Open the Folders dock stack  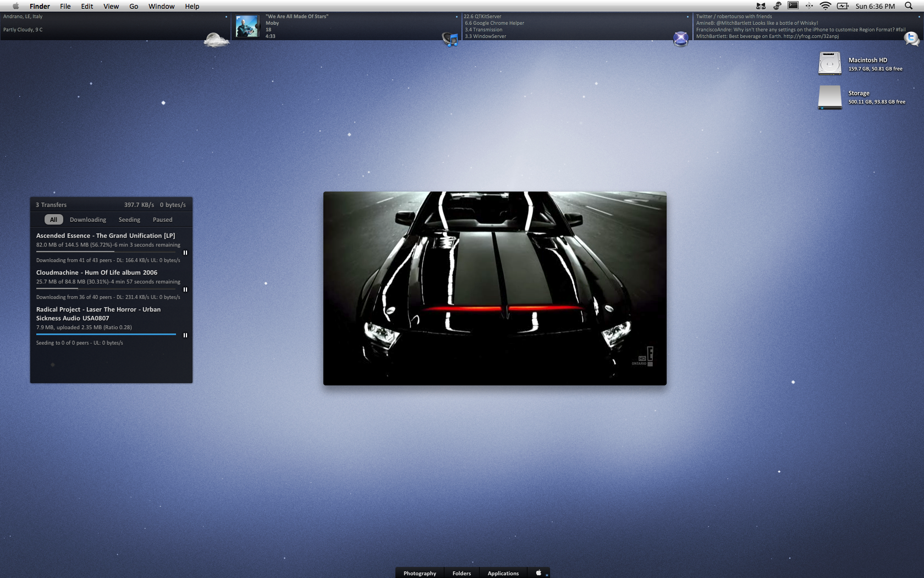tap(461, 573)
